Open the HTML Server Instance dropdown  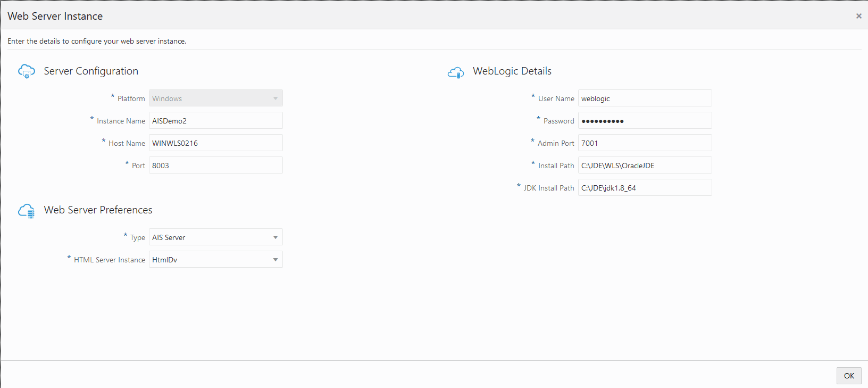pyautogui.click(x=216, y=259)
